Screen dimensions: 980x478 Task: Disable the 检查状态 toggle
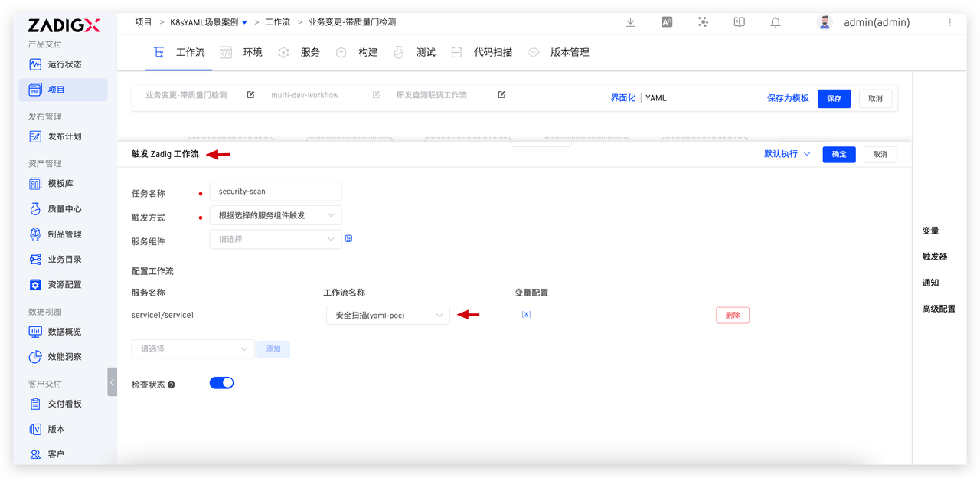click(221, 382)
